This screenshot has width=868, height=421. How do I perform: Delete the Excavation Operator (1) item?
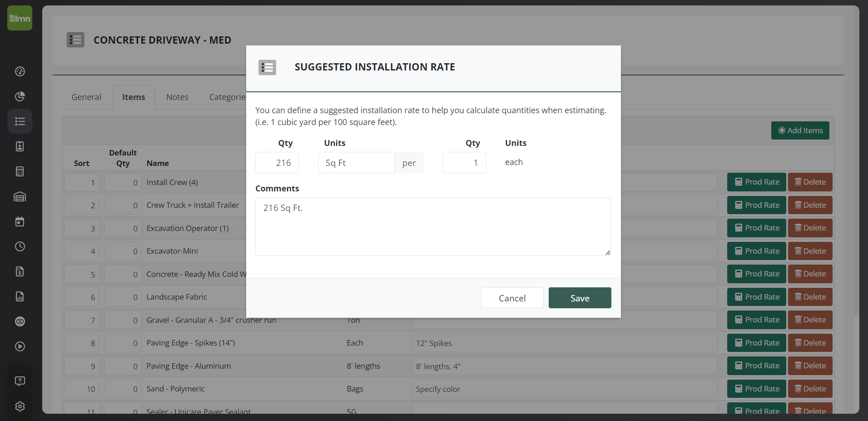click(x=810, y=228)
